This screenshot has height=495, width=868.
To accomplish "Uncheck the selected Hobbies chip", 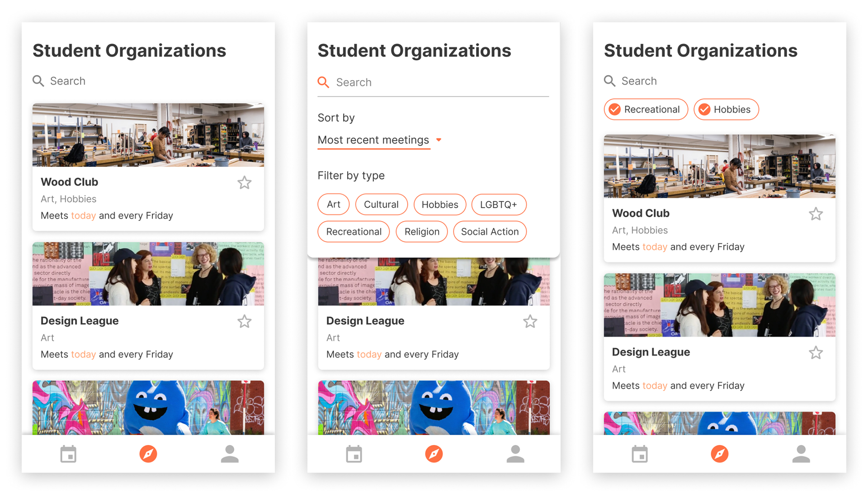I will tap(726, 109).
